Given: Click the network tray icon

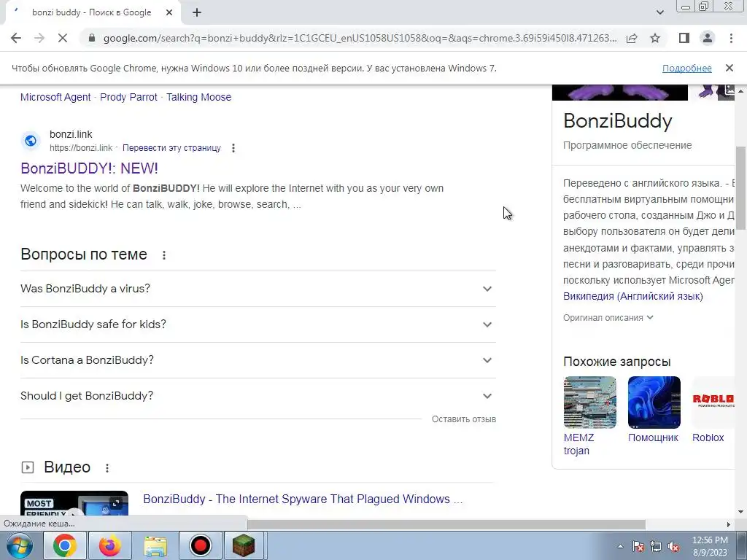Looking at the screenshot, I should 656,546.
